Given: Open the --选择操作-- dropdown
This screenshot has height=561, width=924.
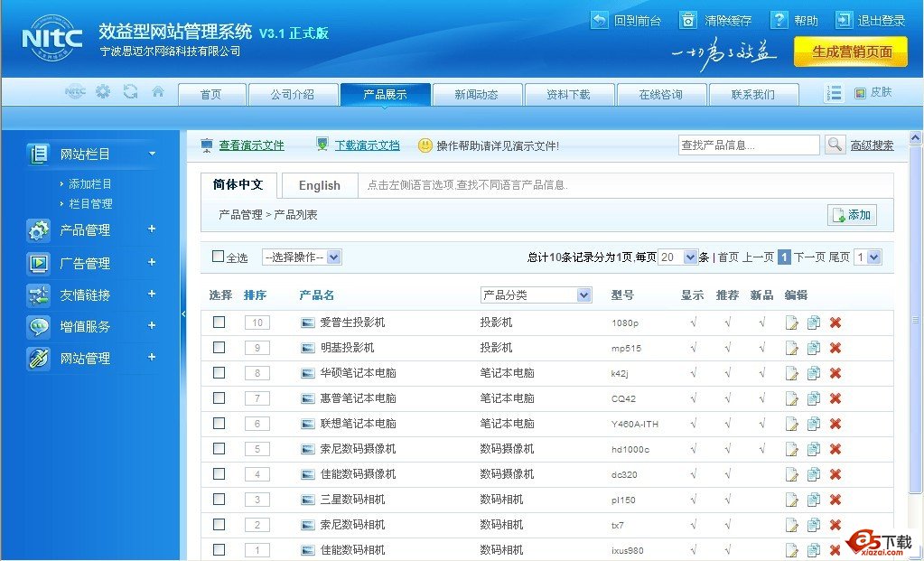Looking at the screenshot, I should point(302,257).
